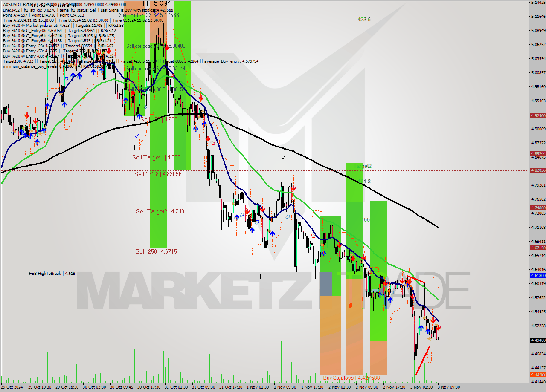The width and height of the screenshot is (546, 392).
Task: Click the '1 Nov 01:30' time axis label
Action: point(257,387)
